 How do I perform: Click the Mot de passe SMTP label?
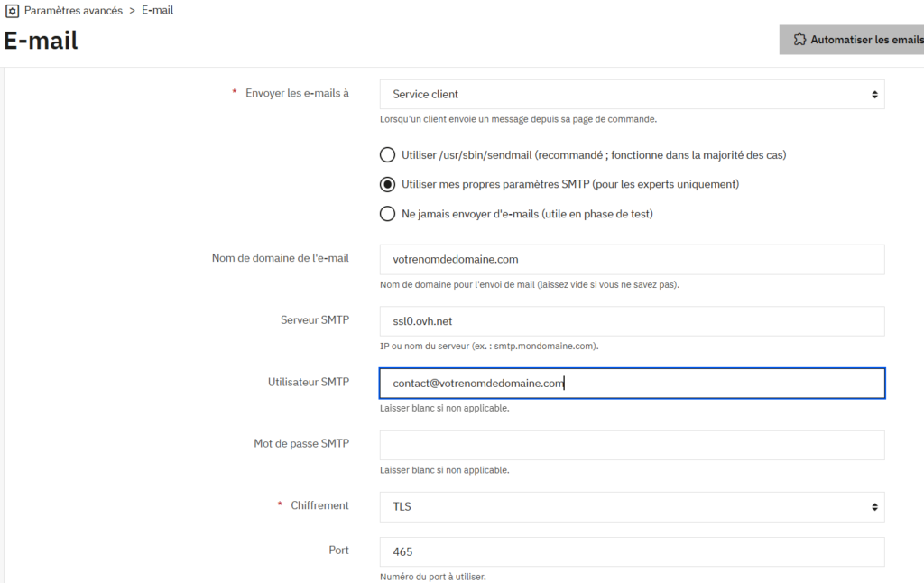click(300, 444)
